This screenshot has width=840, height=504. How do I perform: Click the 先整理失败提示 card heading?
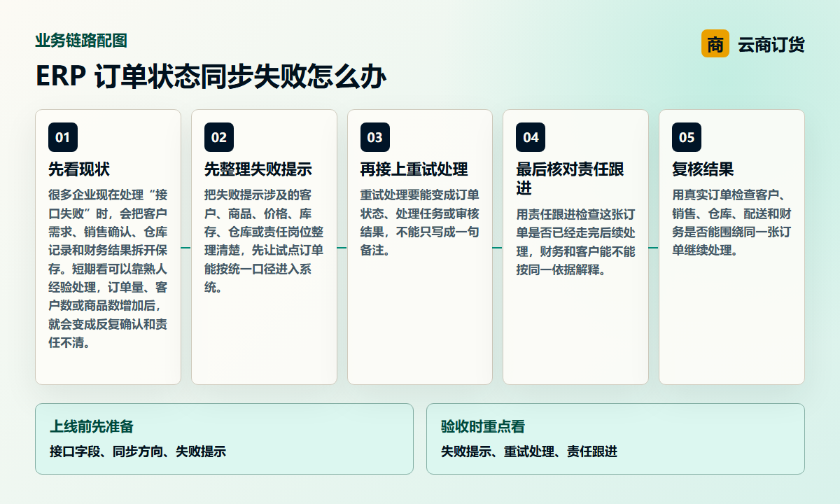point(258,169)
